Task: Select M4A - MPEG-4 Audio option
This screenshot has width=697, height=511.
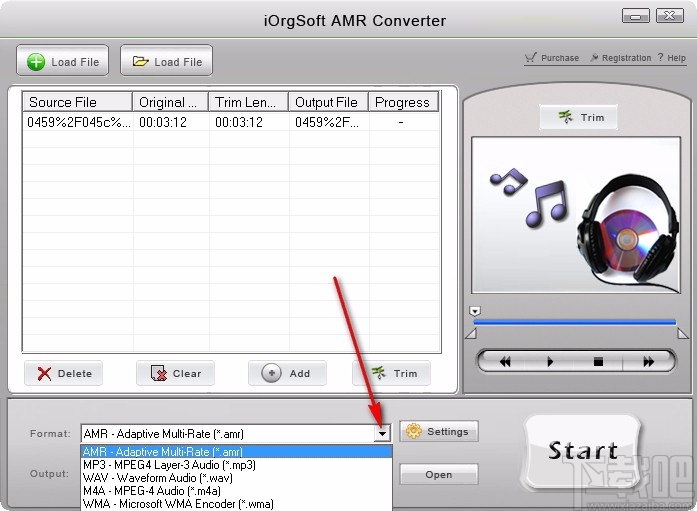Action: [236, 491]
